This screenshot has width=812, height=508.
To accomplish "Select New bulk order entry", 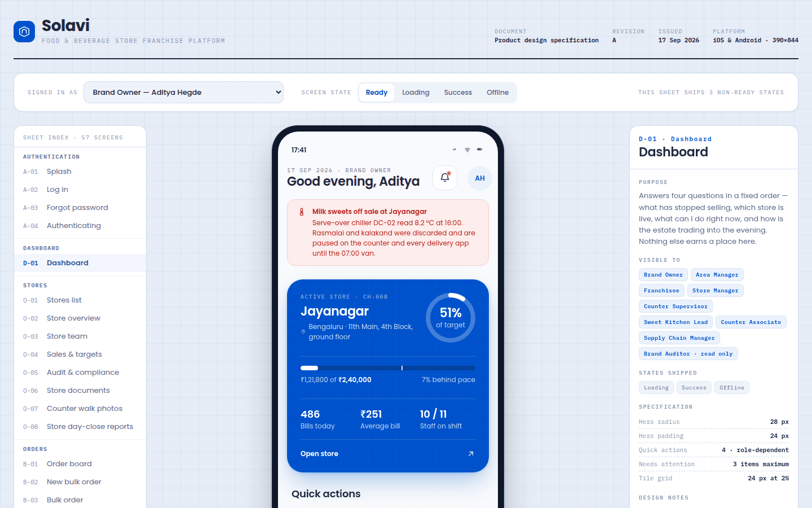I will click(80, 482).
